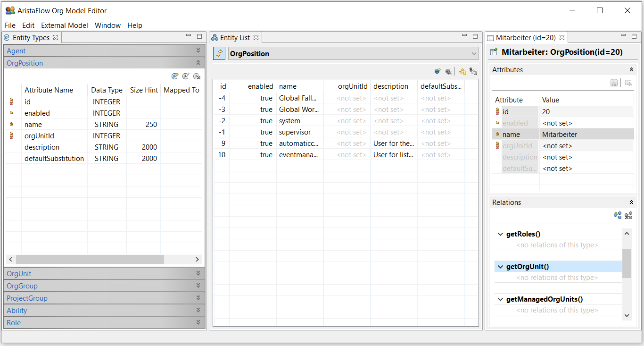Minimize the Entity Types panel

[x=189, y=36]
